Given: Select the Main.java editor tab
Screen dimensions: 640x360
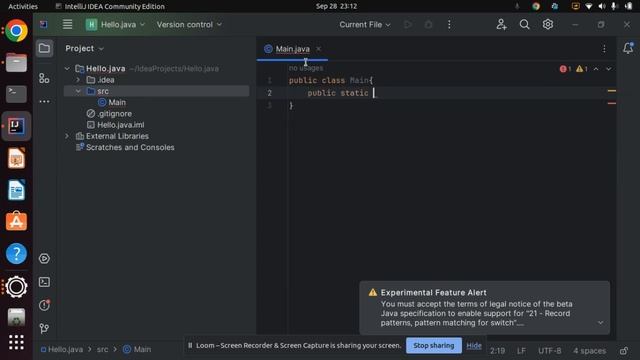Looking at the screenshot, I should 292,49.
